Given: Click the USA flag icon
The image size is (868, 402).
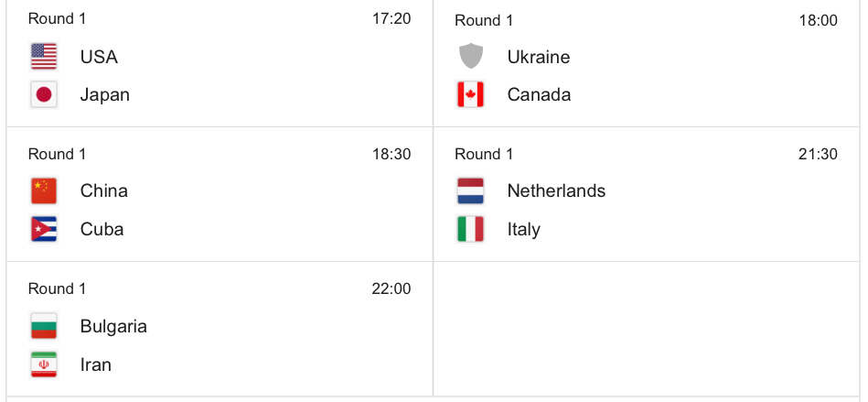Looking at the screenshot, I should [x=44, y=57].
